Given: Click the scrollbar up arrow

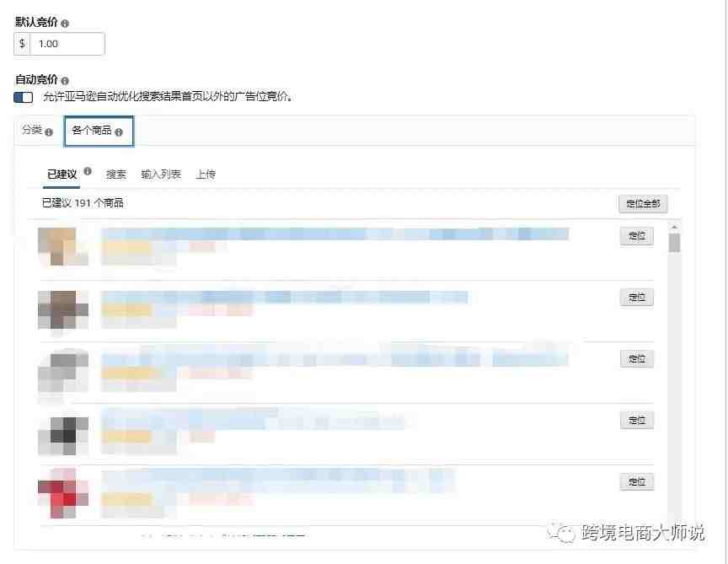Looking at the screenshot, I should click(x=675, y=227).
